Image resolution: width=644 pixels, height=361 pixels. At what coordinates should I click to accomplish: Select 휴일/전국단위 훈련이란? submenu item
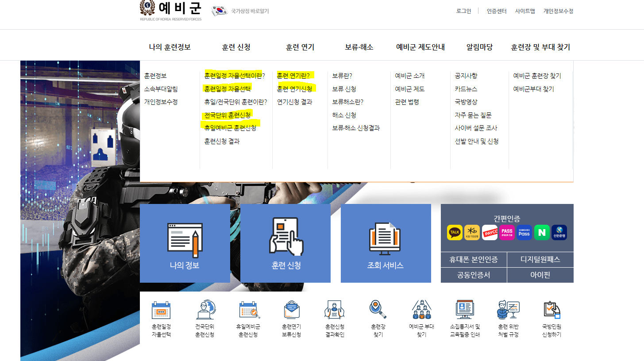click(x=236, y=102)
